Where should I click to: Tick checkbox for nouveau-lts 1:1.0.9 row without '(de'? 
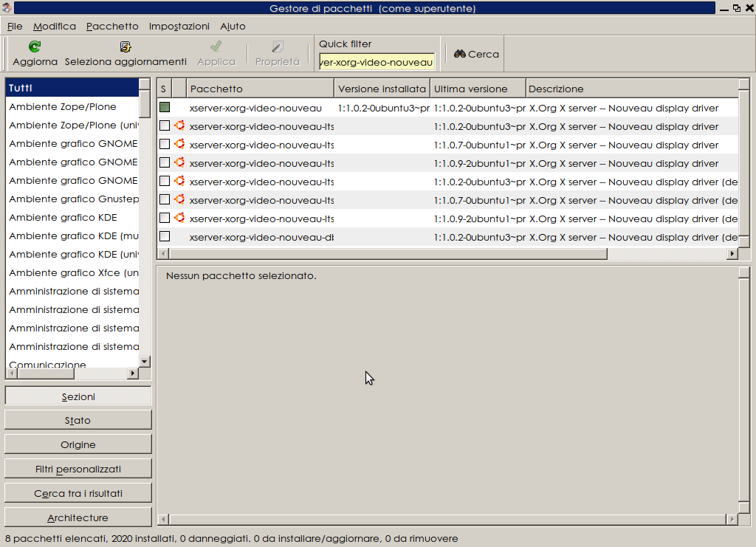point(165,163)
